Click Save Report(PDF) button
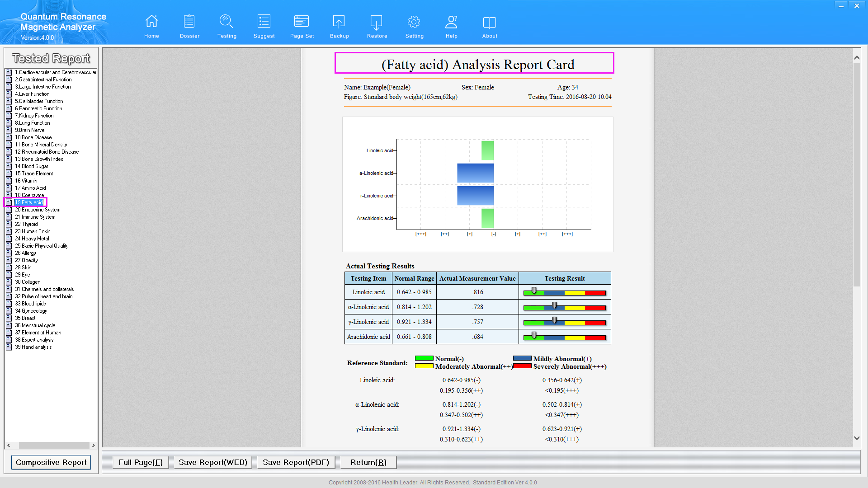Screen dimensions: 868x488 (x=296, y=462)
